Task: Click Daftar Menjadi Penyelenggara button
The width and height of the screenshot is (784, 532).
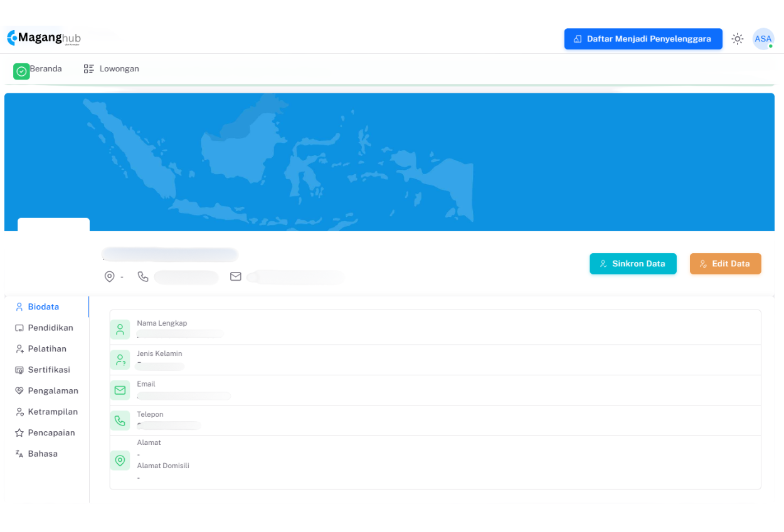Action: (x=643, y=39)
